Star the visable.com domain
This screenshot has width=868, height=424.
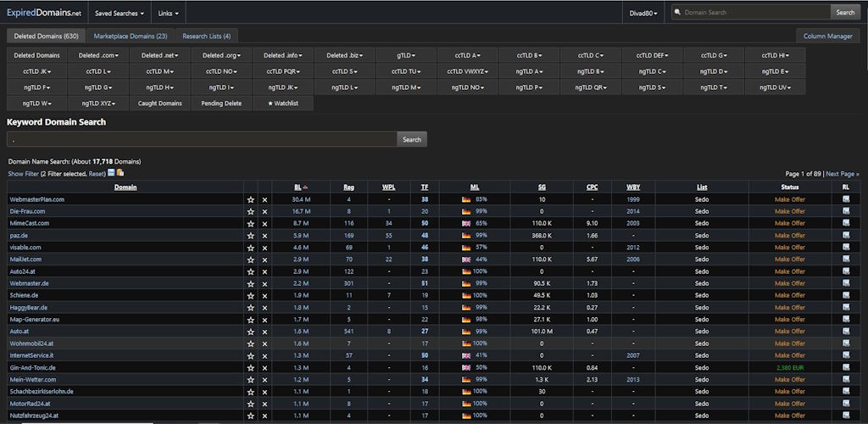coord(251,248)
